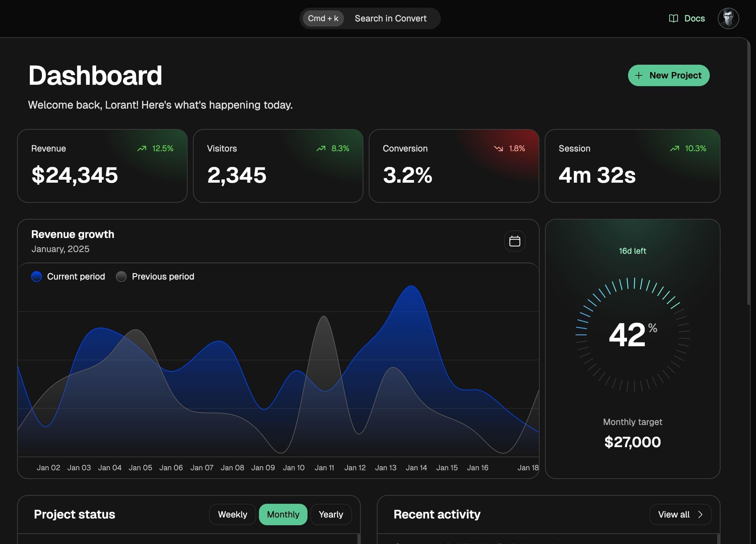
Task: Click the Docs book icon
Action: (673, 18)
